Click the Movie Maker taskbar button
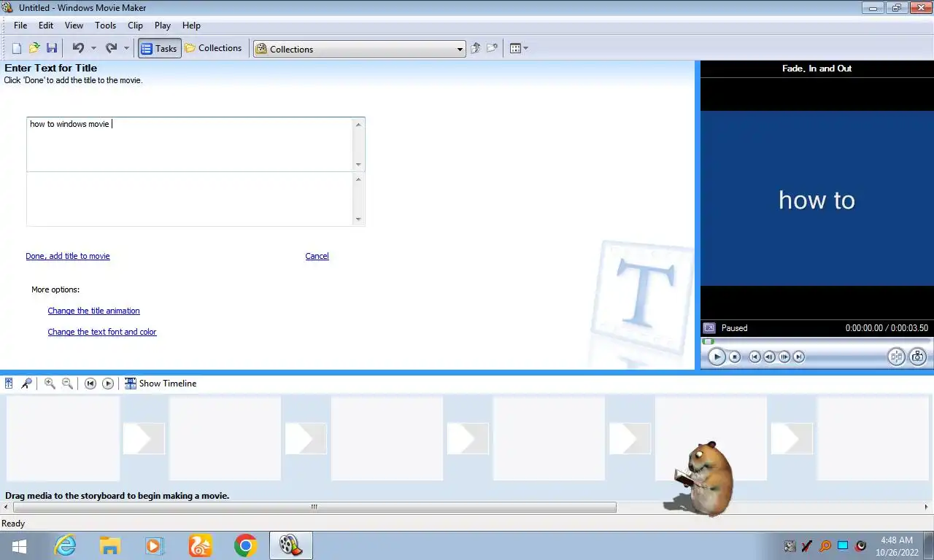Screen dimensions: 934x560 coord(291,545)
